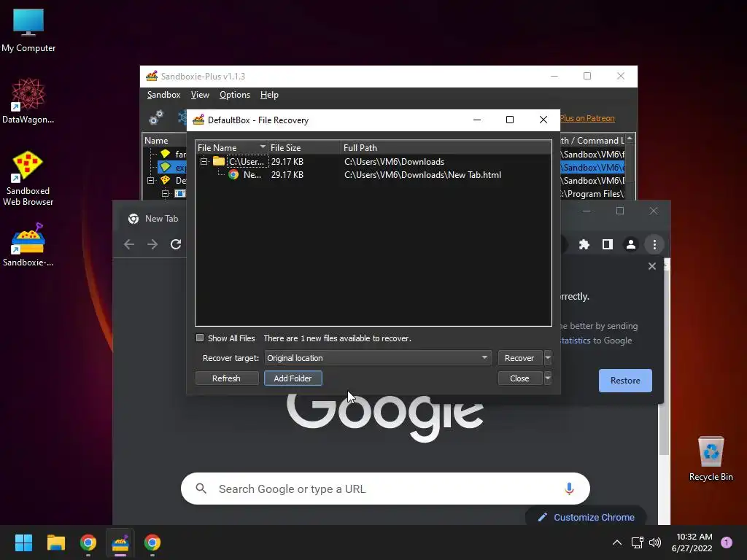Launch the Sandboxed Web Browser shortcut
Viewport: 747px width, 560px height.
(28, 178)
